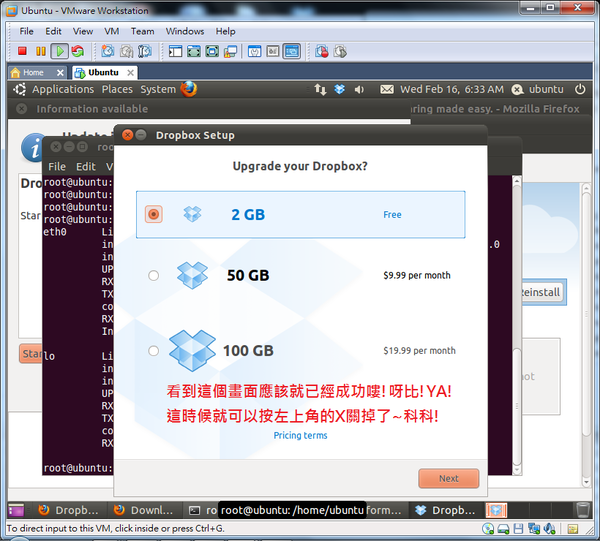Switch to first Dropb... Firefox taskbar item
This screenshot has height=541, width=600.
tap(70, 510)
